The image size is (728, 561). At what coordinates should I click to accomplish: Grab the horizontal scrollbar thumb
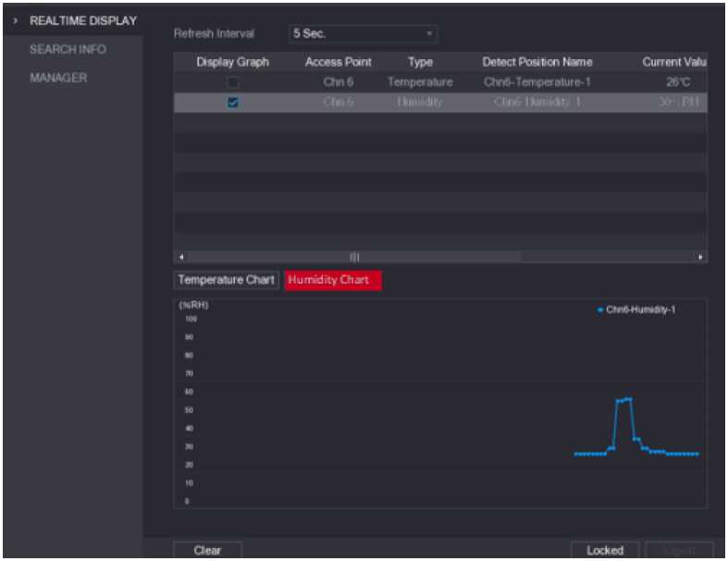354,257
